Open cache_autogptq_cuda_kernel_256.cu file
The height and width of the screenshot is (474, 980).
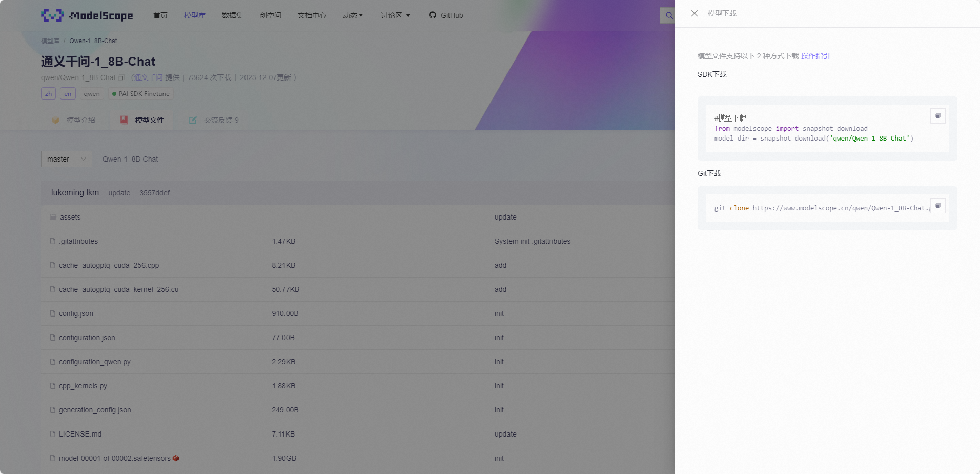[119, 289]
